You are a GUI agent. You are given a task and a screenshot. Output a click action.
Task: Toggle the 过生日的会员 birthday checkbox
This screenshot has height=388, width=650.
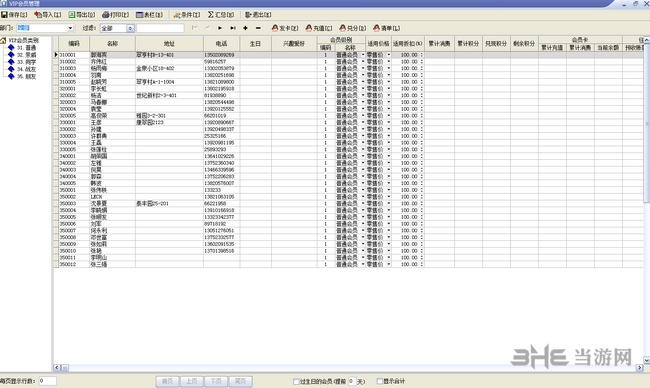296,381
